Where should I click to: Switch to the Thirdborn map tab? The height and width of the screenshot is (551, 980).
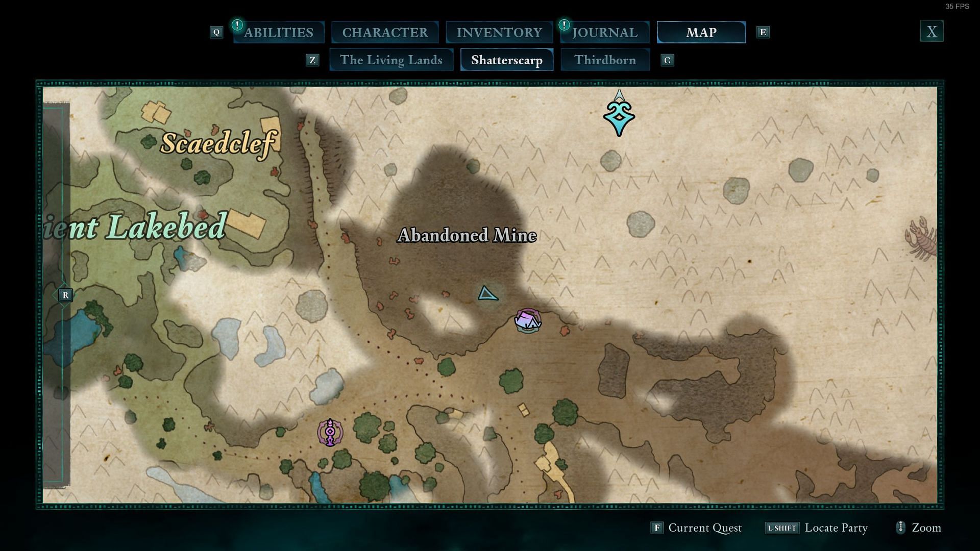[x=605, y=60]
